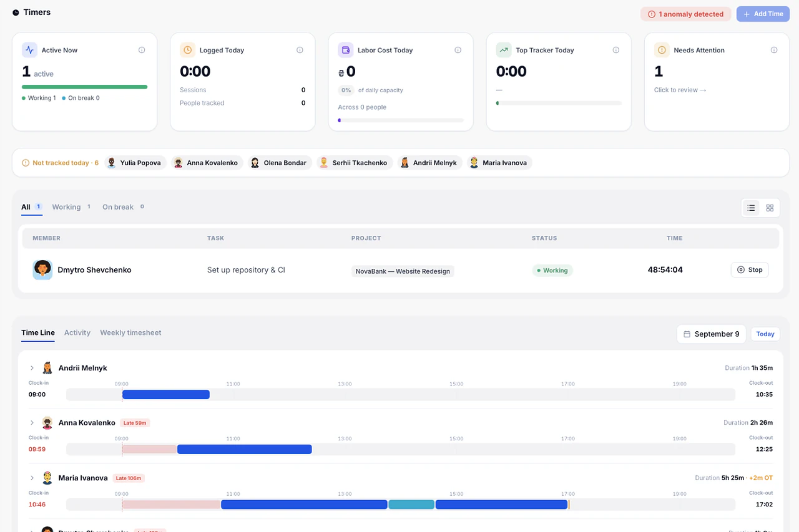799x532 pixels.
Task: Switch to list view layout
Action: (x=752, y=208)
